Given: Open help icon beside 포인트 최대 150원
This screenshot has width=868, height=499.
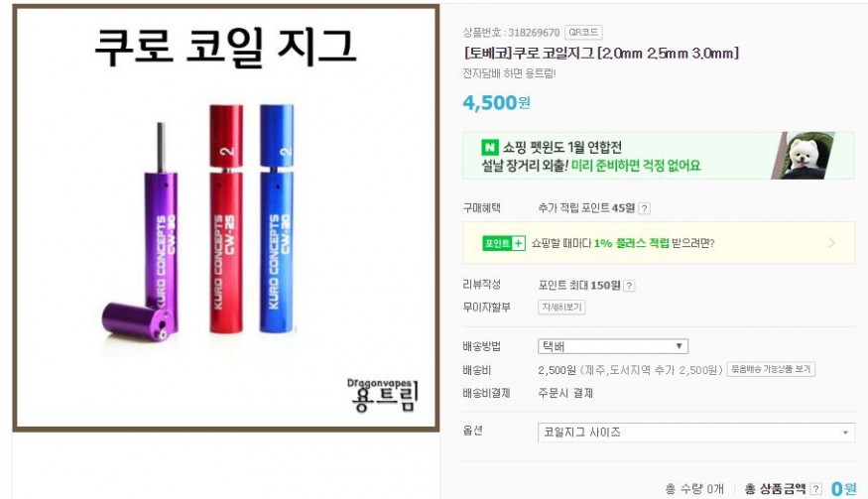Looking at the screenshot, I should (x=629, y=286).
